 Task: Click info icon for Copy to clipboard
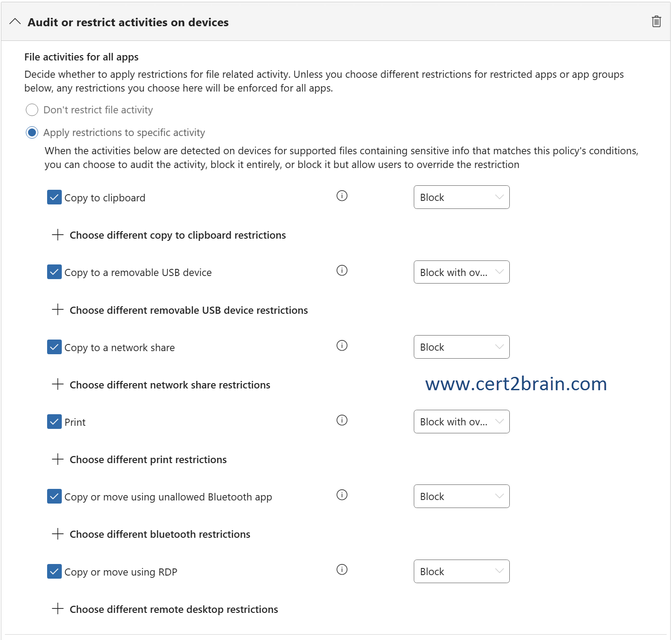pos(342,196)
